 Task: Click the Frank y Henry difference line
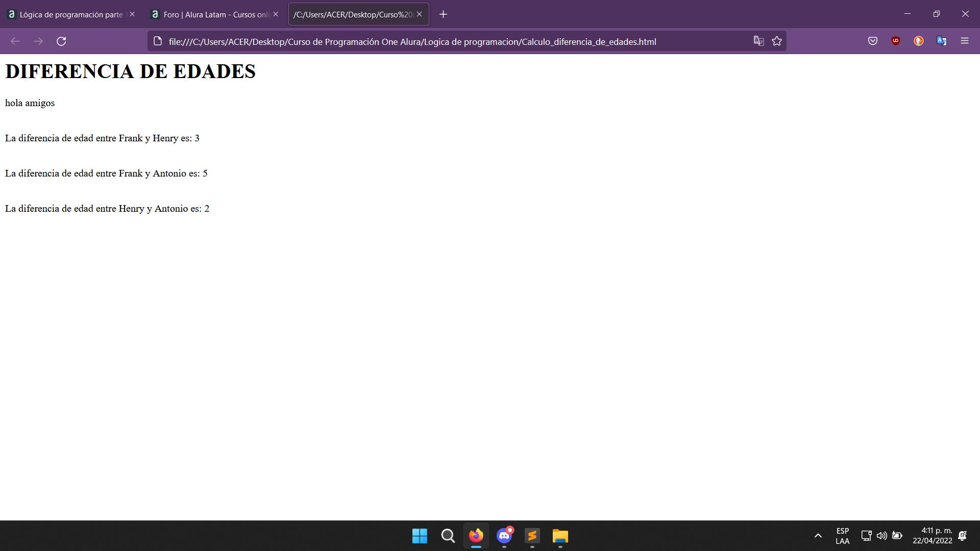tap(102, 138)
